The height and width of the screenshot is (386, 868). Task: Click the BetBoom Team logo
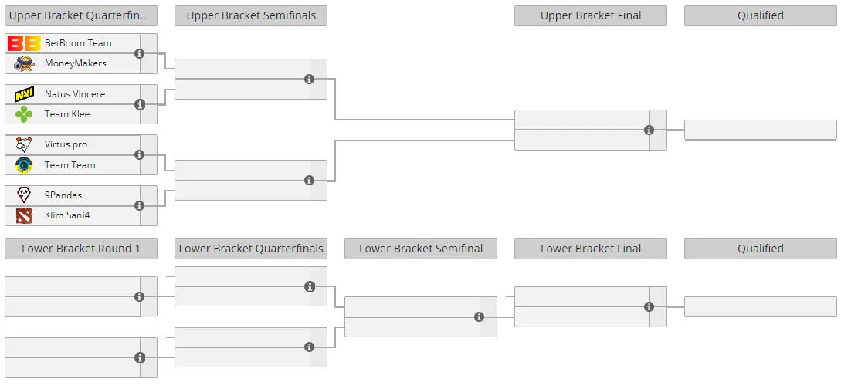(x=25, y=43)
